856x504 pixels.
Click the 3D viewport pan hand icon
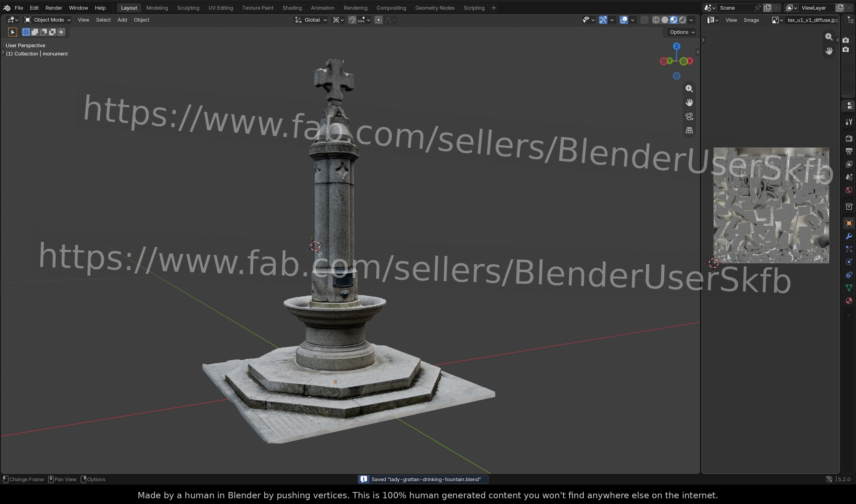pos(689,103)
